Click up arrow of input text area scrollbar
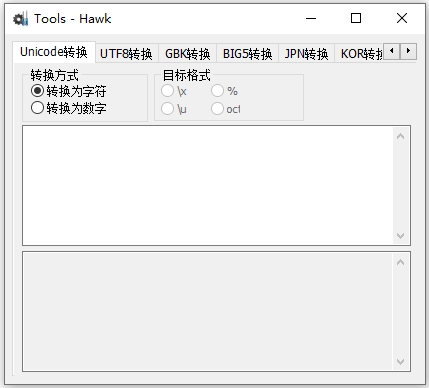The image size is (429, 388). (400, 136)
